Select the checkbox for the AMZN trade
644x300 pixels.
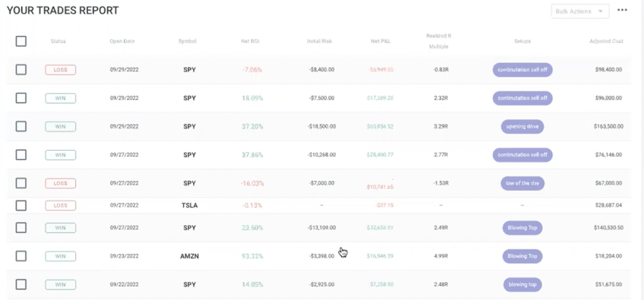(x=21, y=256)
